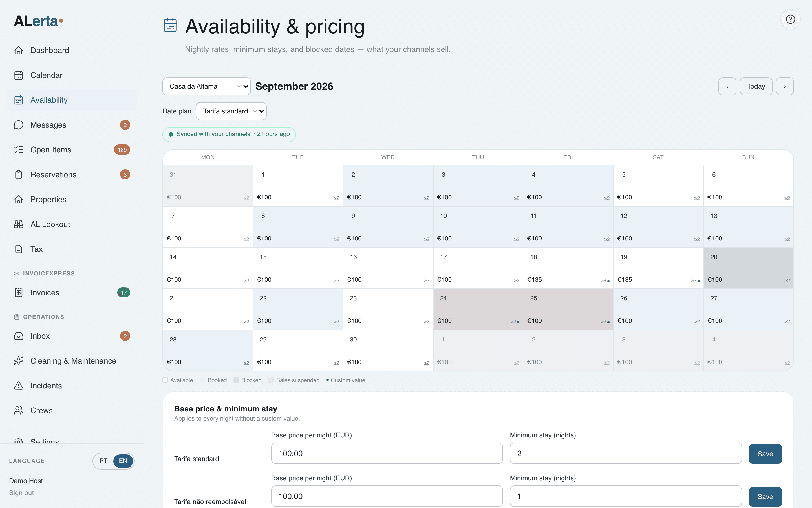812x508 pixels.
Task: Click the AL Lookout binoculars icon
Action: click(18, 224)
